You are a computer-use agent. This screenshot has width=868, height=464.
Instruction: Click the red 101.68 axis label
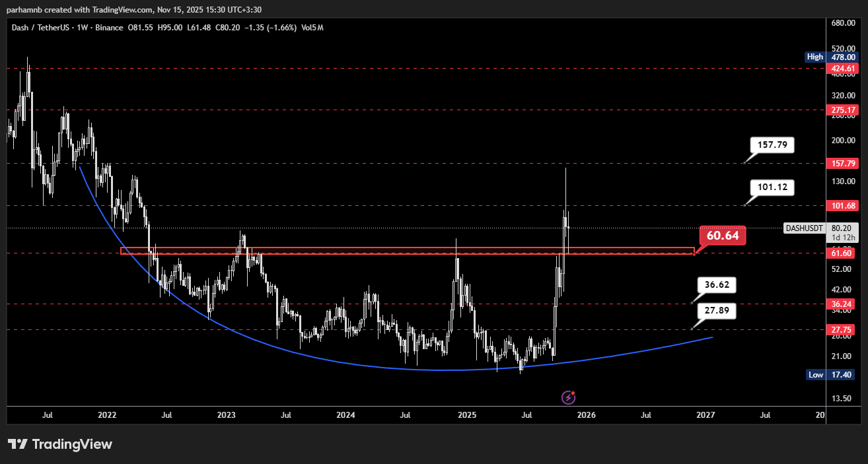pos(844,206)
